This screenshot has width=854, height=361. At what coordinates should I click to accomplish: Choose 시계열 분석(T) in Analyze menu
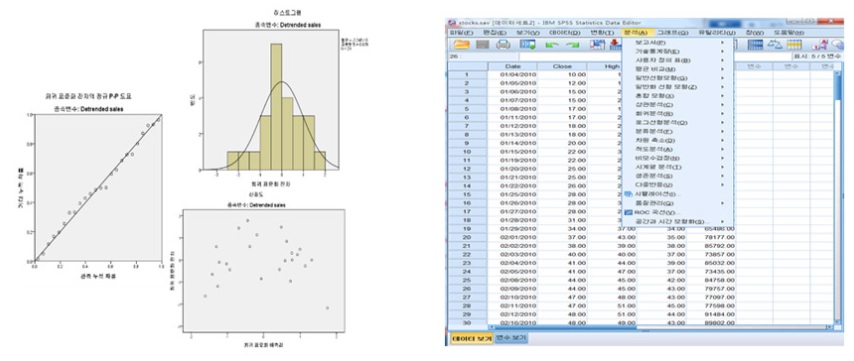[678, 167]
